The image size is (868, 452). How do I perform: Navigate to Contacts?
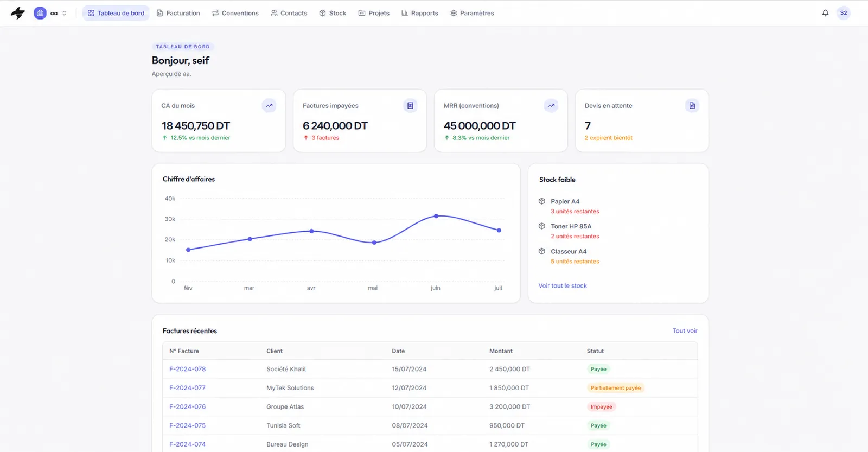tap(289, 13)
